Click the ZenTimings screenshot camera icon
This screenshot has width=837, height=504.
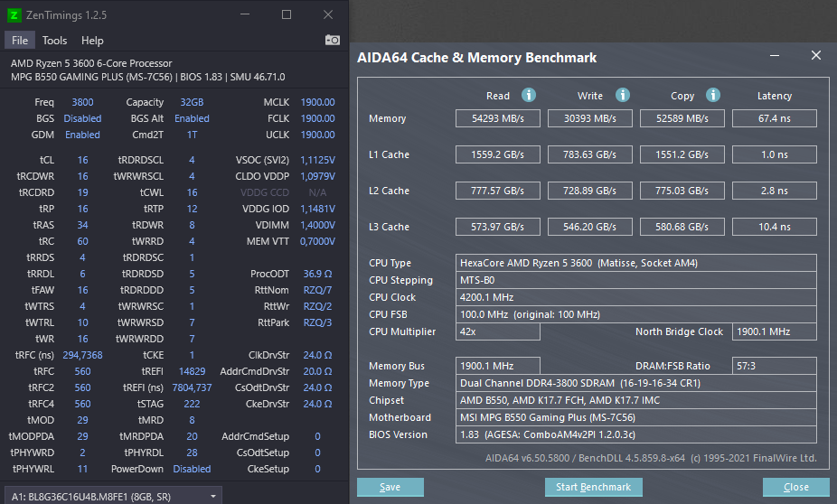[x=332, y=40]
